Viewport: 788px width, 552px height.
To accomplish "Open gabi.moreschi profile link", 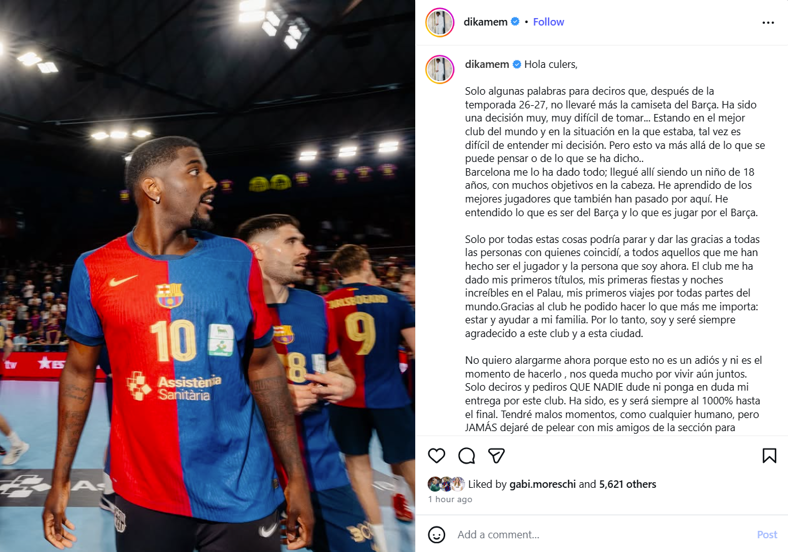I will click(542, 484).
